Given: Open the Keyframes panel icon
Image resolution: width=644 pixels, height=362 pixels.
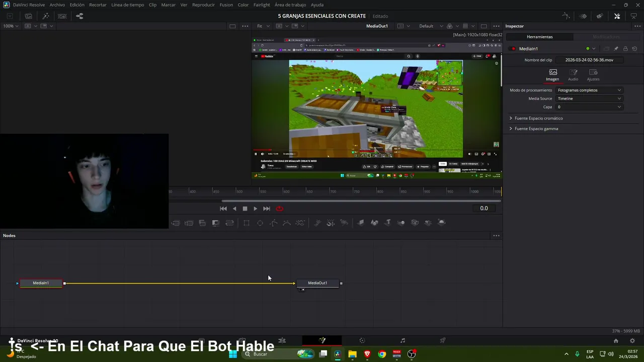Looking at the screenshot, I should (x=583, y=16).
